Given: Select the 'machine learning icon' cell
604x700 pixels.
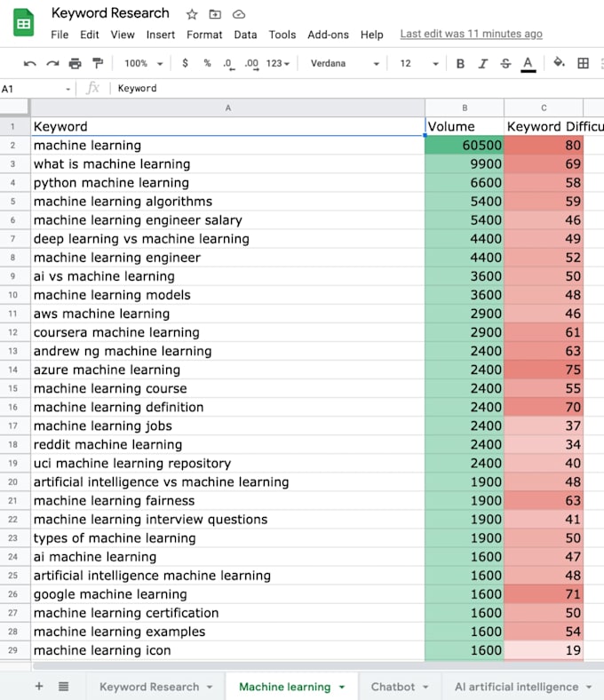Looking at the screenshot, I should (227, 650).
